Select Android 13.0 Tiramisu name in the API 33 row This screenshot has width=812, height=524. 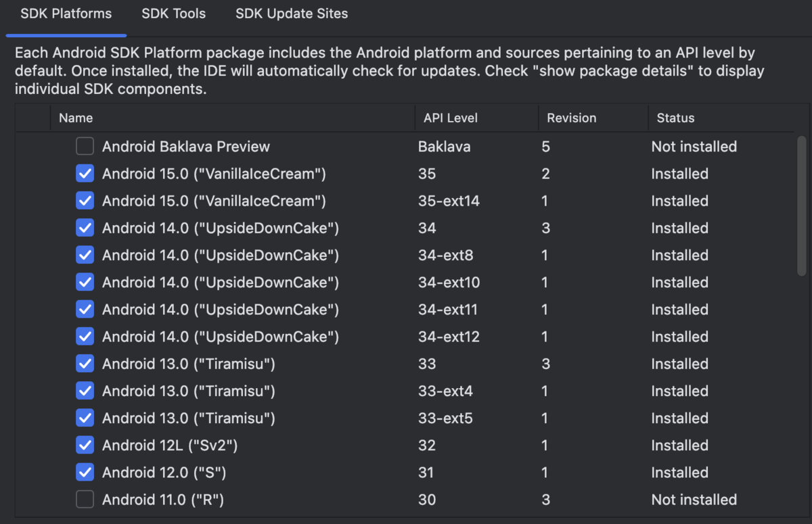click(x=189, y=364)
